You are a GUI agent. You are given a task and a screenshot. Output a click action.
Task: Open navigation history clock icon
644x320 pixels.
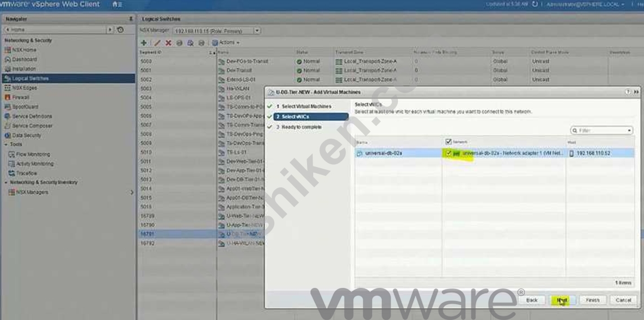120,29
